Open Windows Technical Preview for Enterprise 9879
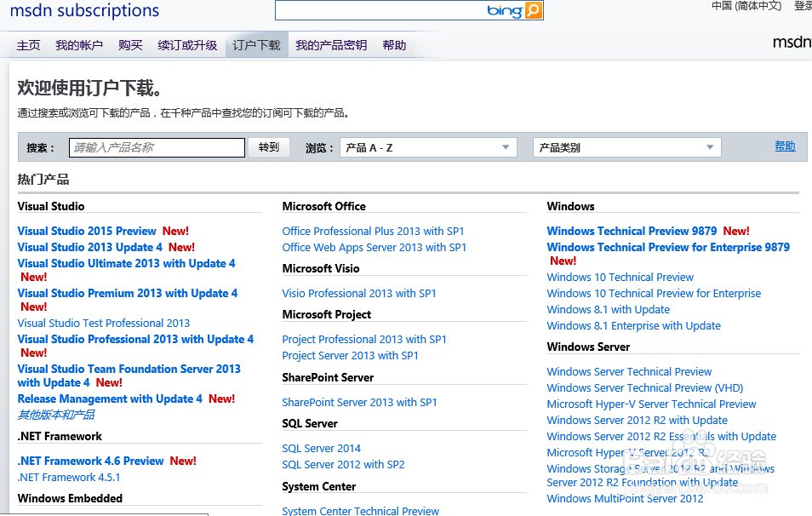The width and height of the screenshot is (812, 516). coord(668,247)
